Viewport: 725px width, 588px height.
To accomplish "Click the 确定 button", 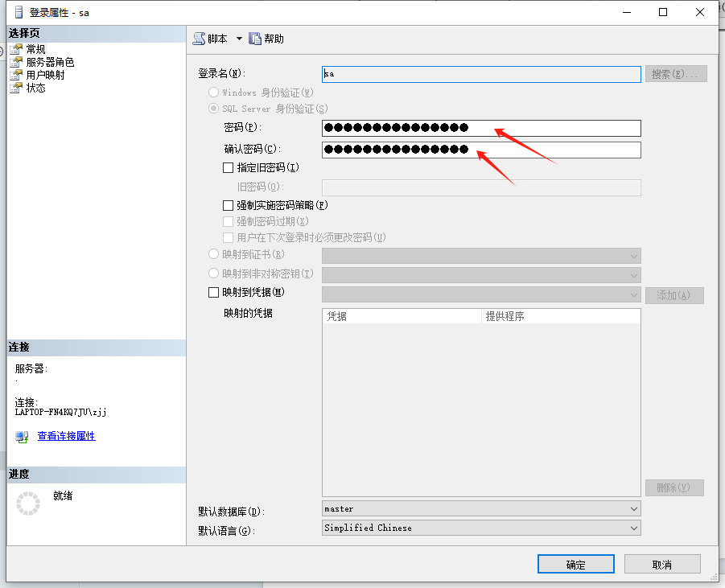I will coord(575,565).
